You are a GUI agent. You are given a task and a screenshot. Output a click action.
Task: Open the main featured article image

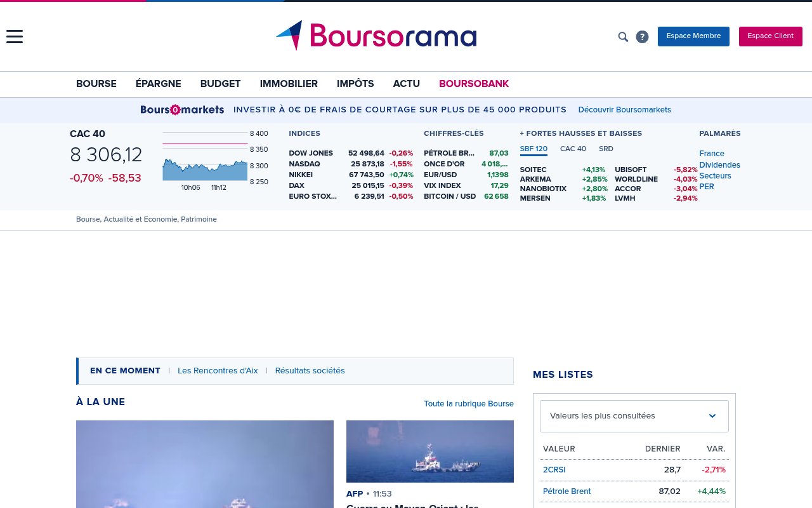pos(205,464)
